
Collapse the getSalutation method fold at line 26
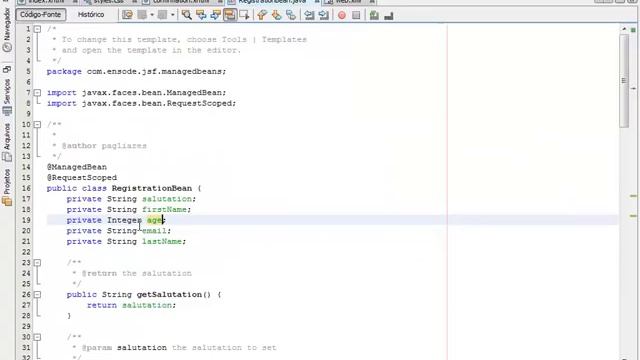pos(37,294)
